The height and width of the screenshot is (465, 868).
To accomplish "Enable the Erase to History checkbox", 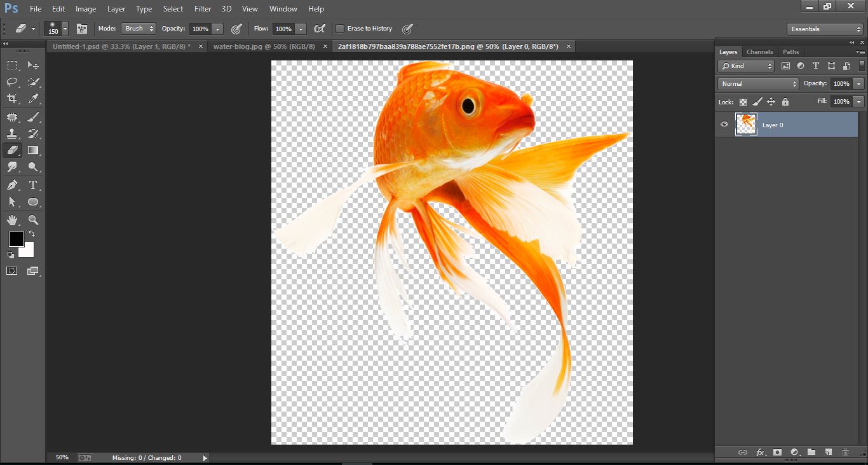I will click(340, 28).
